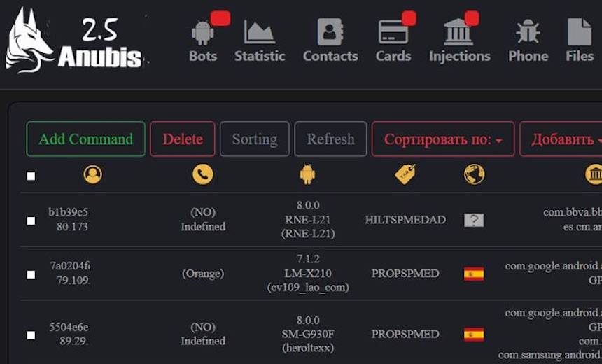Click the bank column header icon
Viewport: 602px width, 364px height.
click(594, 175)
